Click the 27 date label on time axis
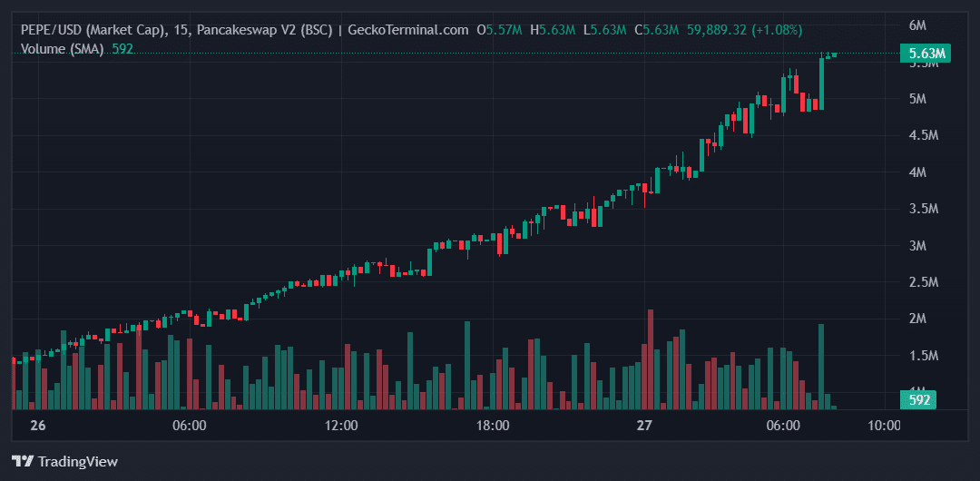The height and width of the screenshot is (481, 980). [644, 426]
